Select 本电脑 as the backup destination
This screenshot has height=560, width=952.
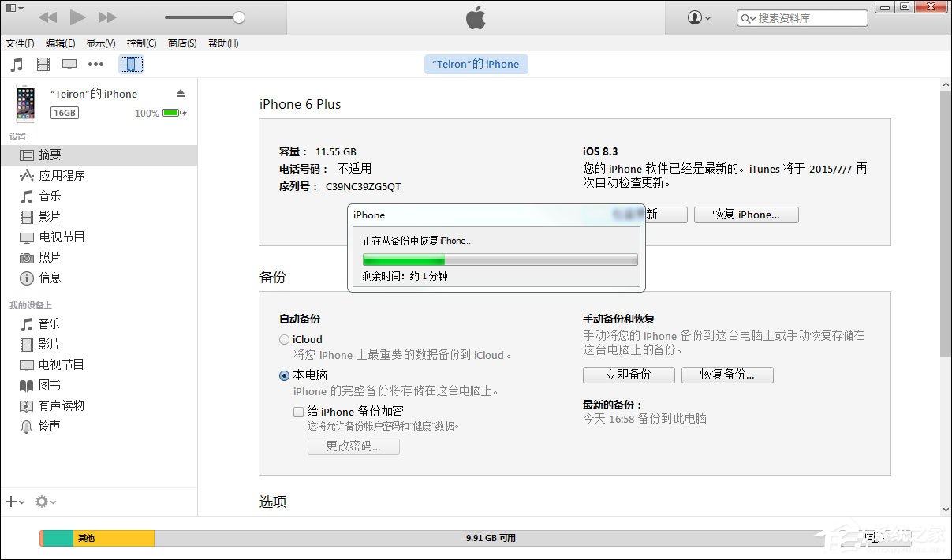pos(283,375)
